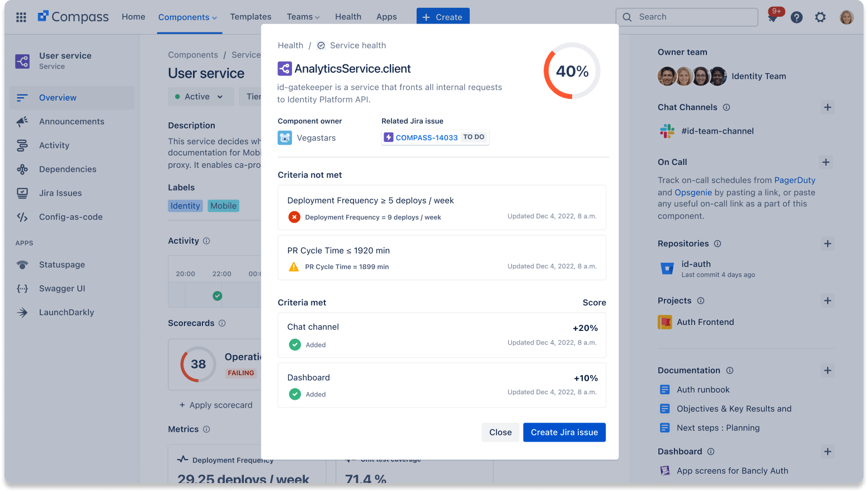This screenshot has height=492, width=868.
Task: Click the add Documentation plus icon
Action: (827, 371)
